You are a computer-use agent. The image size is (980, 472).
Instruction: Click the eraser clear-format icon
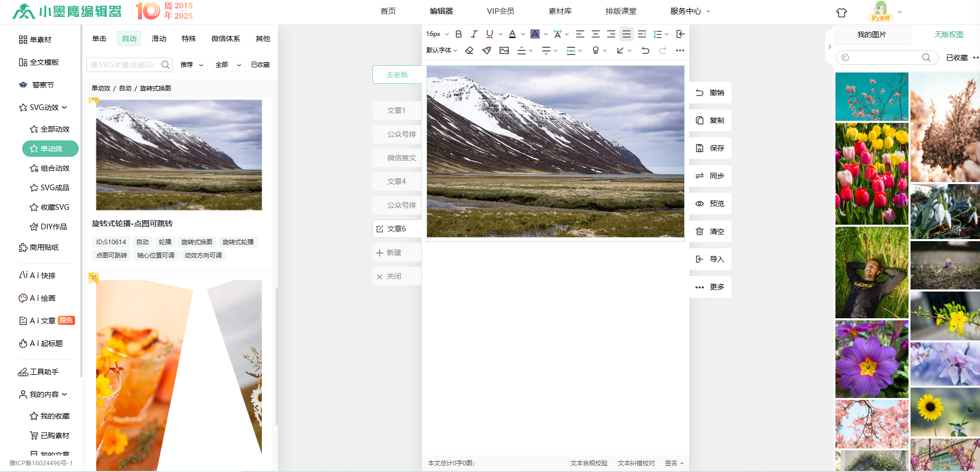point(469,50)
